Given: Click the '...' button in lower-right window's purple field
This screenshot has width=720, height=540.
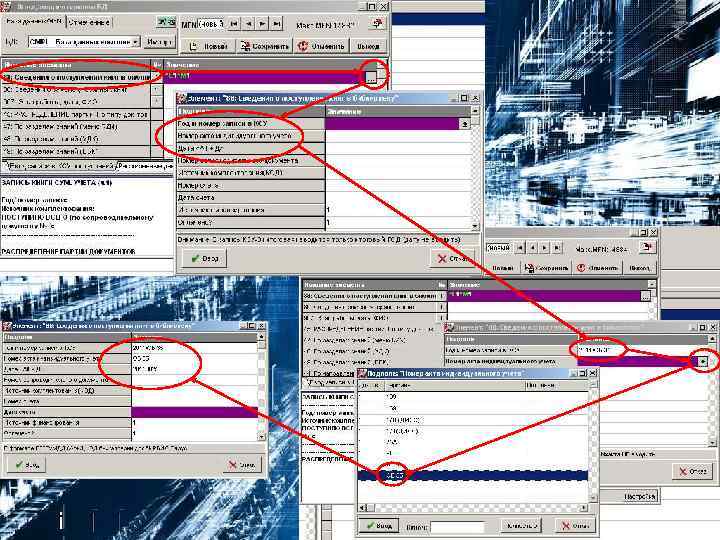Looking at the screenshot, I should coord(645,296).
